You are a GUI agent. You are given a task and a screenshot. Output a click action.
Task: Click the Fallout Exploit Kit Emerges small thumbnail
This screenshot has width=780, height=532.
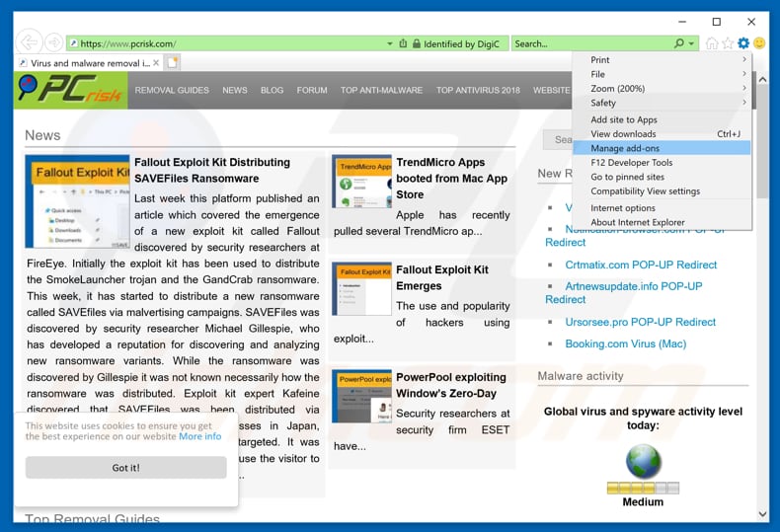[361, 289]
